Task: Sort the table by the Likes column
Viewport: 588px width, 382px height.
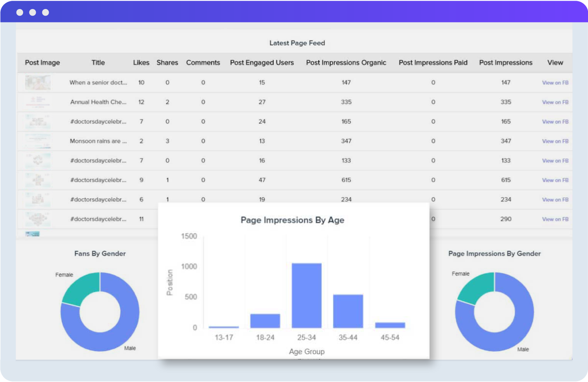Action: point(141,62)
